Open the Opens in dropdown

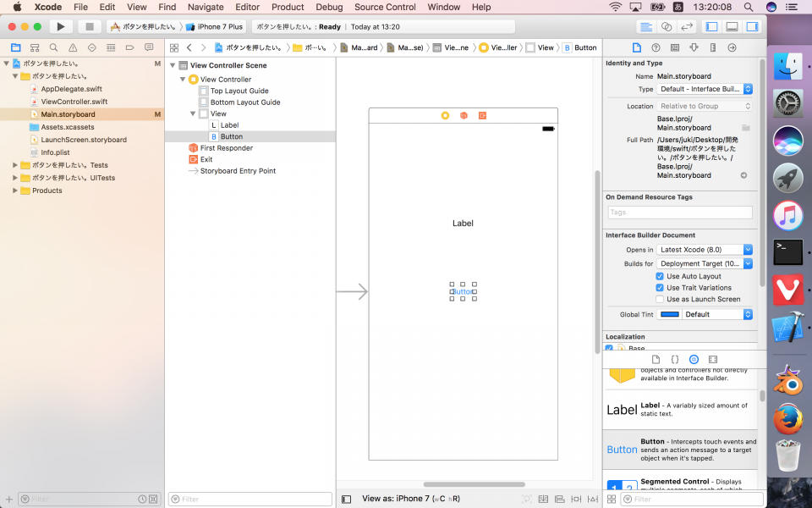(705, 249)
